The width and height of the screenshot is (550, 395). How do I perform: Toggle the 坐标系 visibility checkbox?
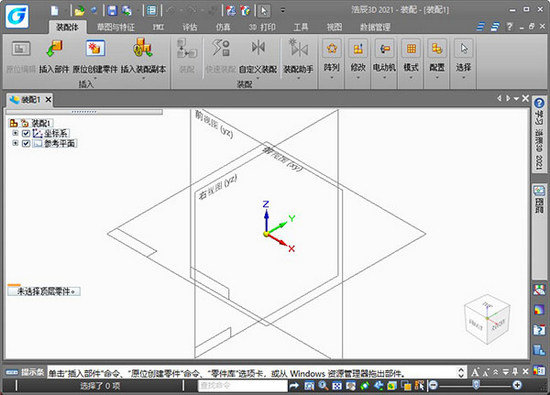coord(26,133)
